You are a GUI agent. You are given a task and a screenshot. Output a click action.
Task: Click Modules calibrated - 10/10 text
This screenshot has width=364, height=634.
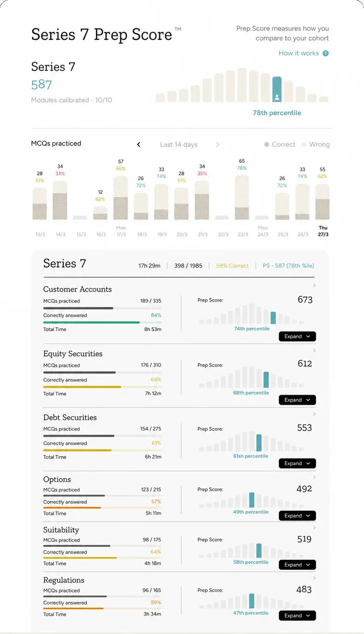(72, 100)
